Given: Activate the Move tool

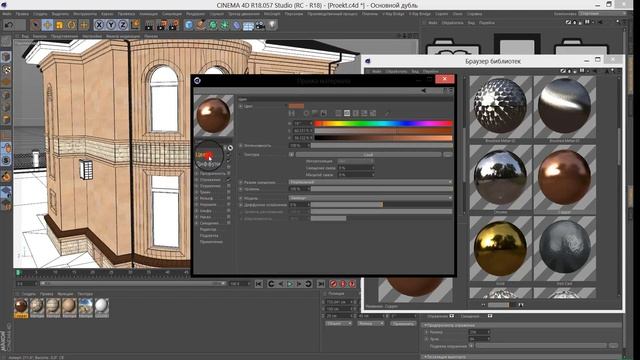Looking at the screenshot, I should click(47, 25).
